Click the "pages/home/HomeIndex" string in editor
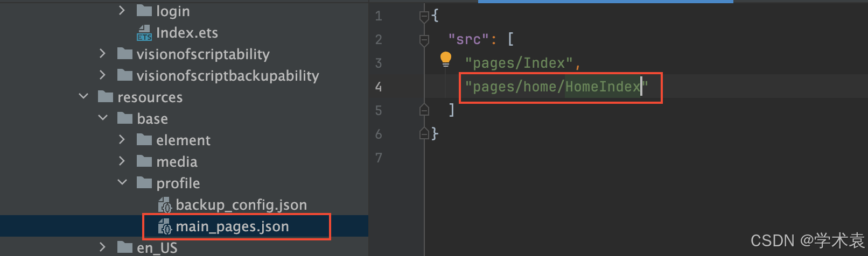This screenshot has height=256, width=868. pos(557,87)
